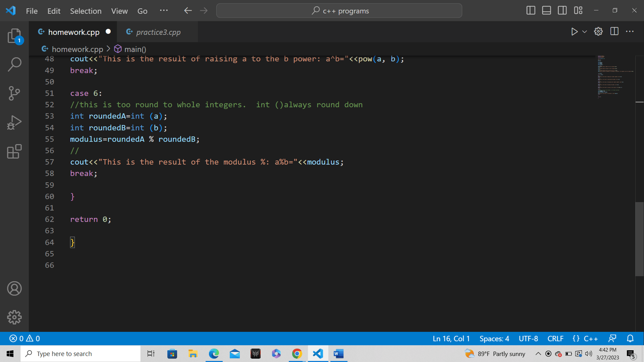Go forward in navigation history
Viewport: 644px width, 362px height.
coord(204,11)
